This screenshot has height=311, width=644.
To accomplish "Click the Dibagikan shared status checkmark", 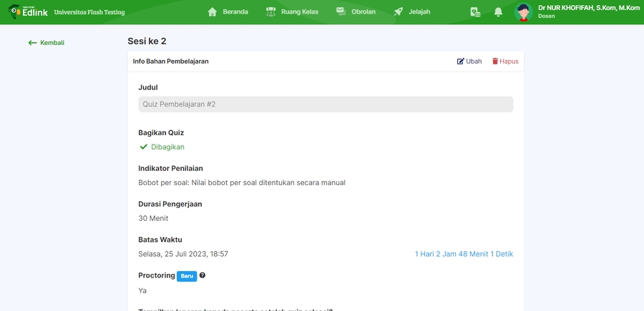I will (144, 147).
